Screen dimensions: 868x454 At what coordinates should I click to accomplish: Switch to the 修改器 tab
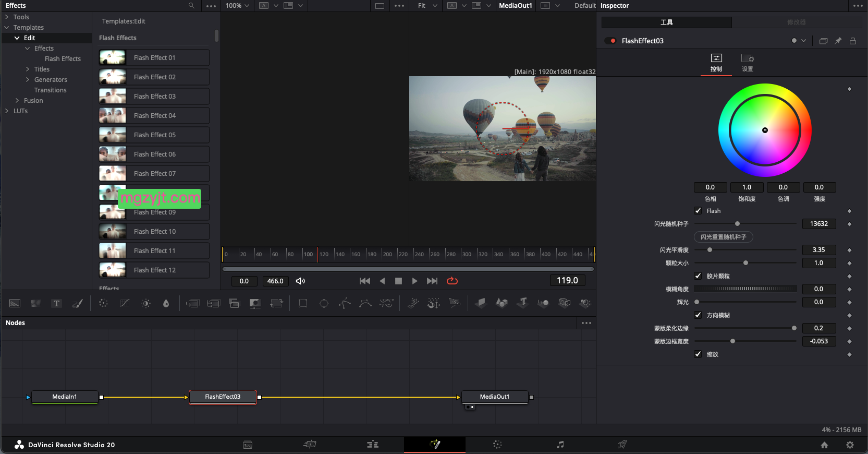(x=797, y=22)
